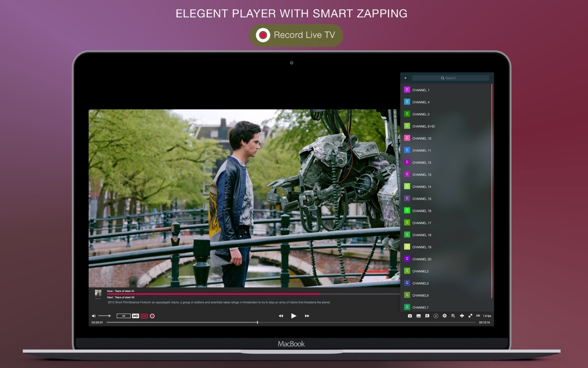Open player settings gear icon
The image size is (588, 368).
[444, 316]
